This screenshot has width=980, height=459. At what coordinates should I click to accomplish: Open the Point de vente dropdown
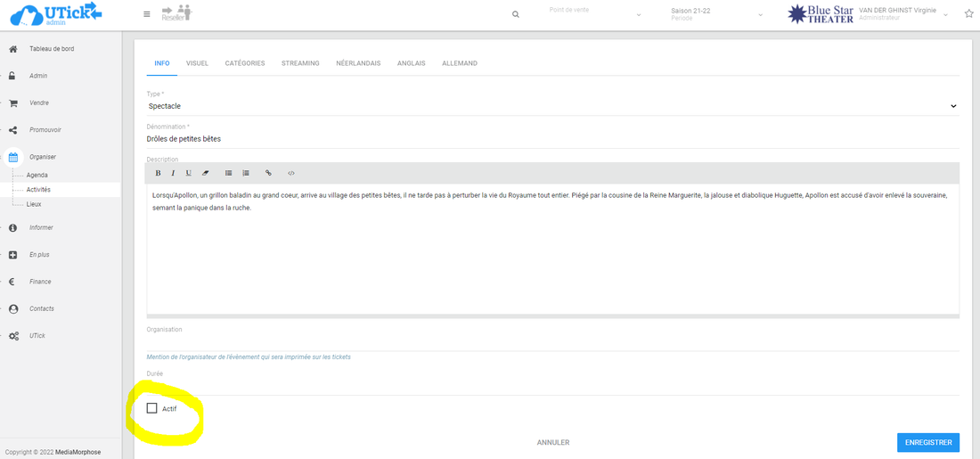pyautogui.click(x=594, y=14)
